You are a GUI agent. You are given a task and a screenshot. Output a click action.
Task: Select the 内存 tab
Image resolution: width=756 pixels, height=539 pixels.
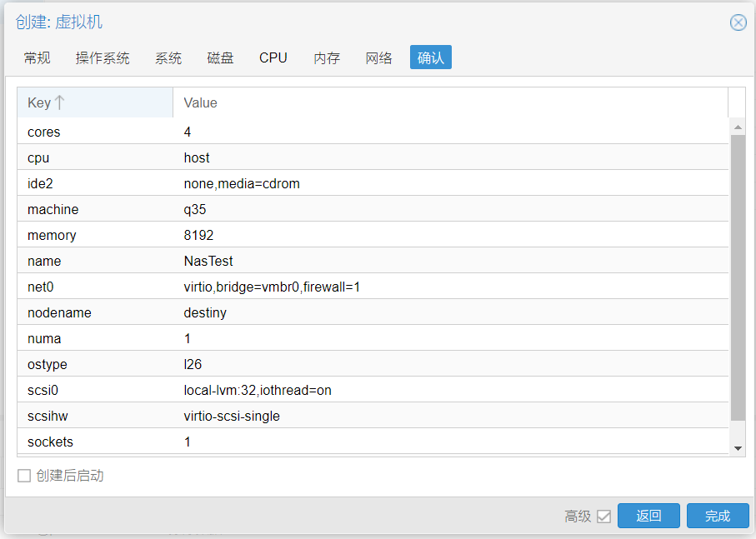(327, 57)
